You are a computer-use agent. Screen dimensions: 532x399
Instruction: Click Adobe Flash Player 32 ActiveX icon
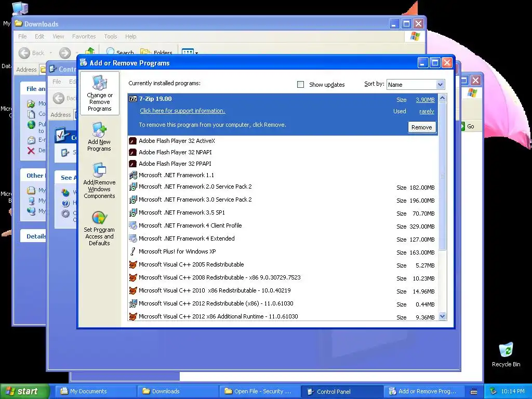coord(133,141)
